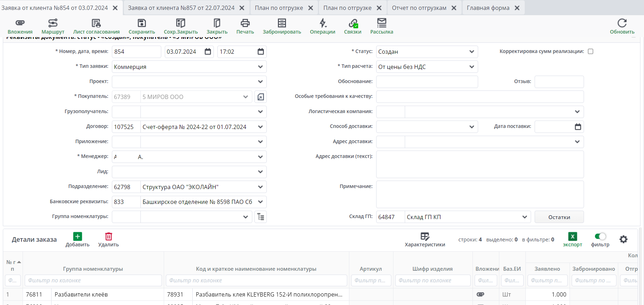
Task: Open the Рассылка mailing icon
Action: click(381, 23)
